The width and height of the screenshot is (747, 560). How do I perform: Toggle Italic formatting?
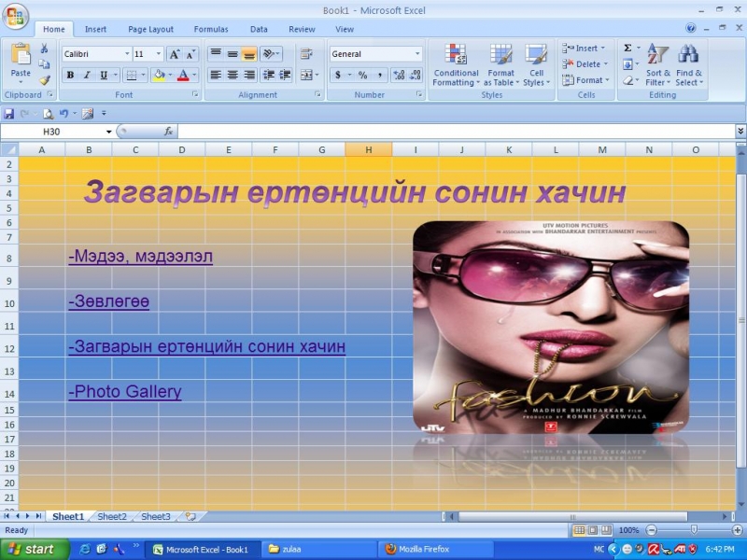click(87, 76)
